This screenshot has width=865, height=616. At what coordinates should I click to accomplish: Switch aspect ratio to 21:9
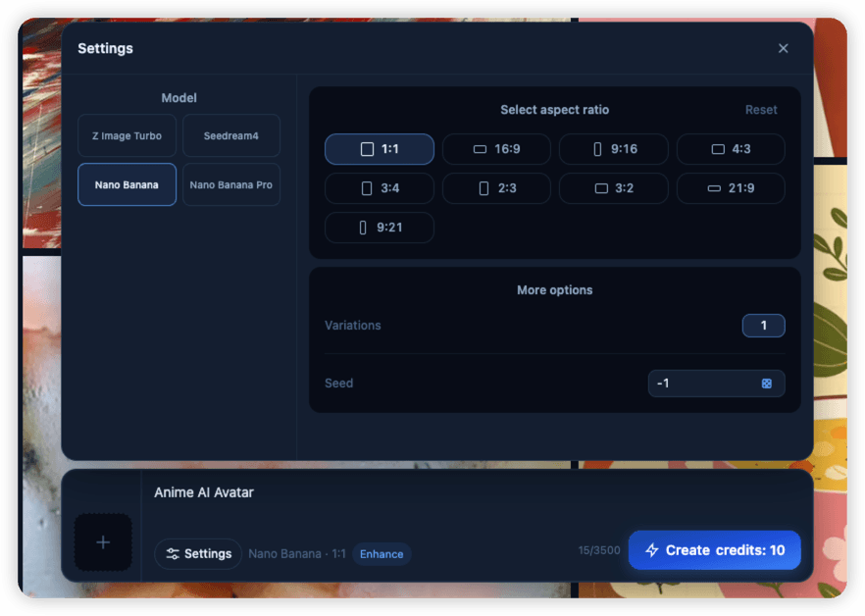pos(731,188)
